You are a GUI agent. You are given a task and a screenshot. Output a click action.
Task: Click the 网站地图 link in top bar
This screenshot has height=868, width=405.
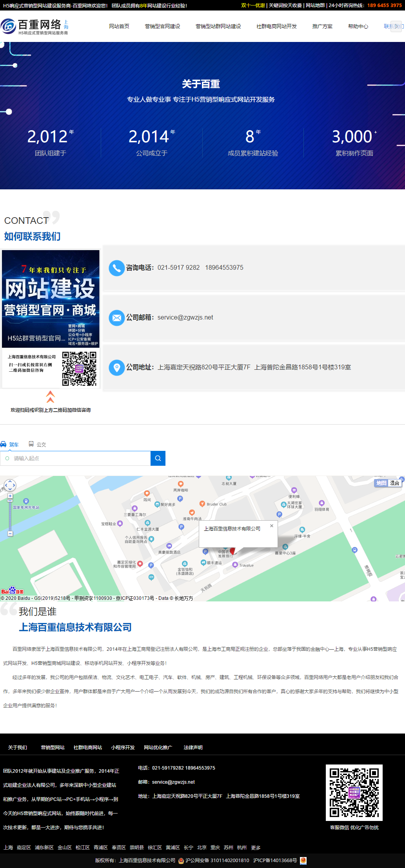315,5
